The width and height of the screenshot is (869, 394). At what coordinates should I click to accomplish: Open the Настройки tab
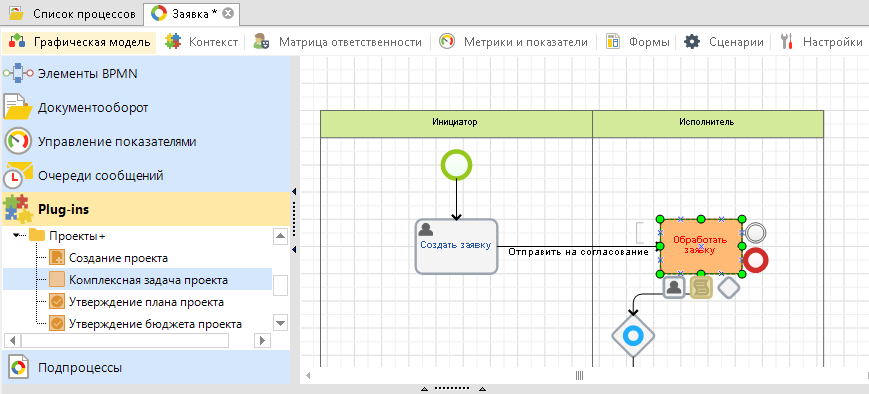(x=822, y=42)
